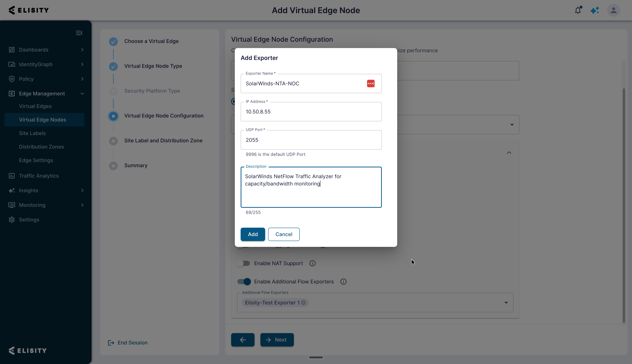Open the AI sparkle assistant icon
This screenshot has height=364, width=632.
pyautogui.click(x=595, y=10)
